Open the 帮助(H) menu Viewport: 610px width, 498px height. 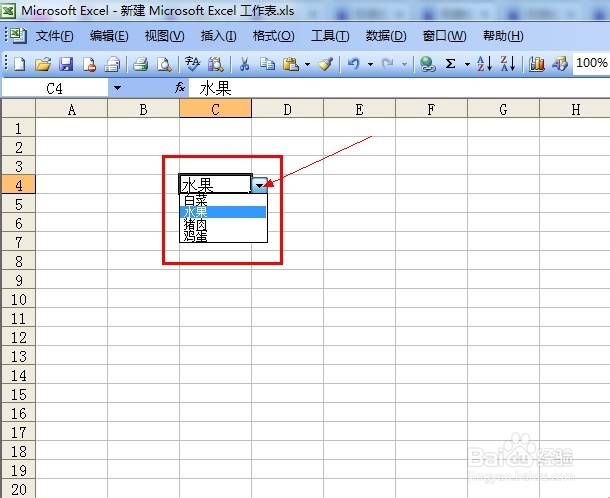503,36
